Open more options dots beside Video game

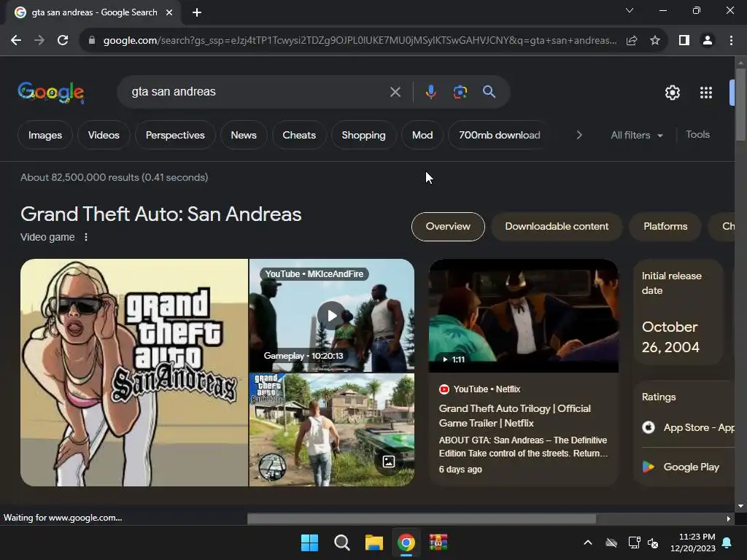click(86, 237)
